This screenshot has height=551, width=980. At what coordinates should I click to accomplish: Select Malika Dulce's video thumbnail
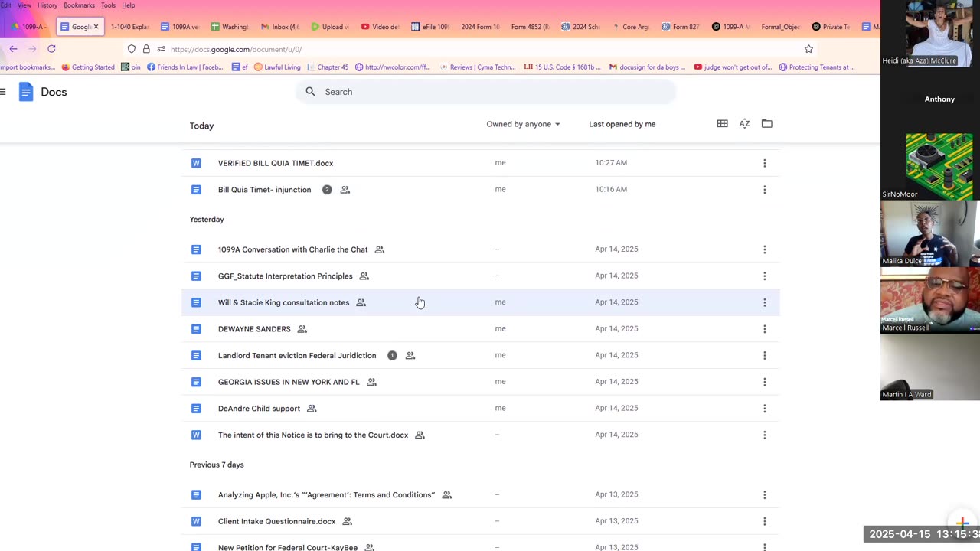click(x=930, y=234)
